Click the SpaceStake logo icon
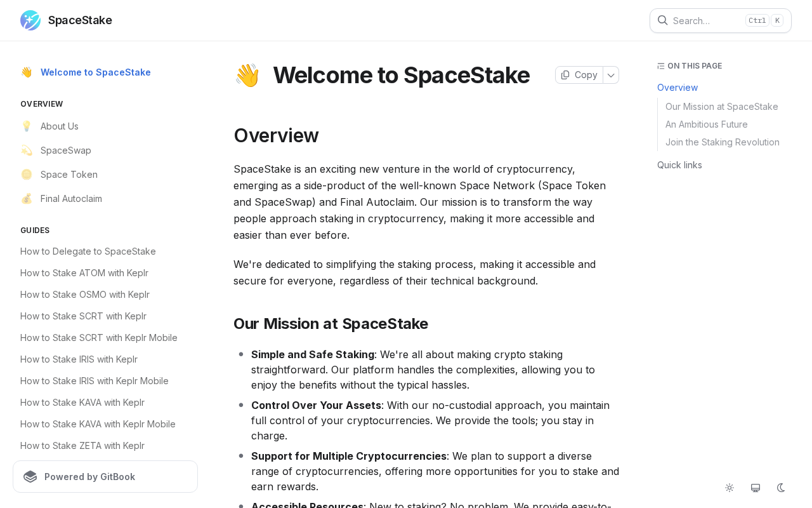Image resolution: width=812 pixels, height=508 pixels. 30,20
